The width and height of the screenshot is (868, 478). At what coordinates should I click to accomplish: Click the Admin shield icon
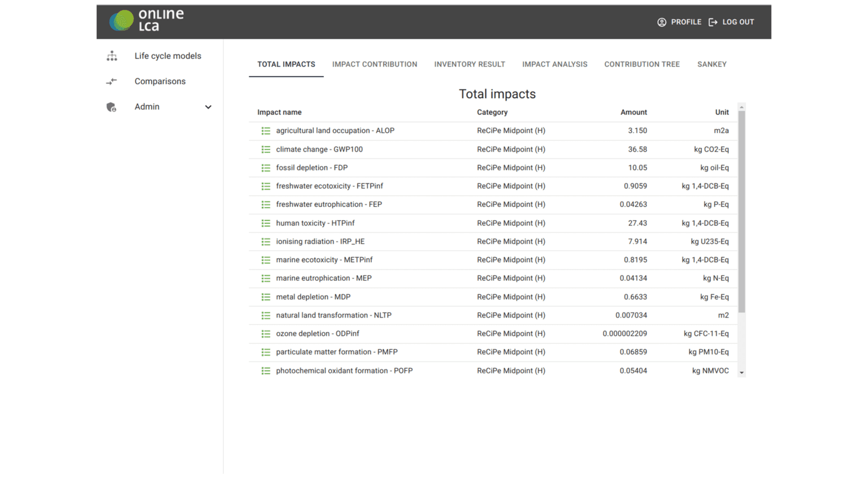click(x=111, y=107)
